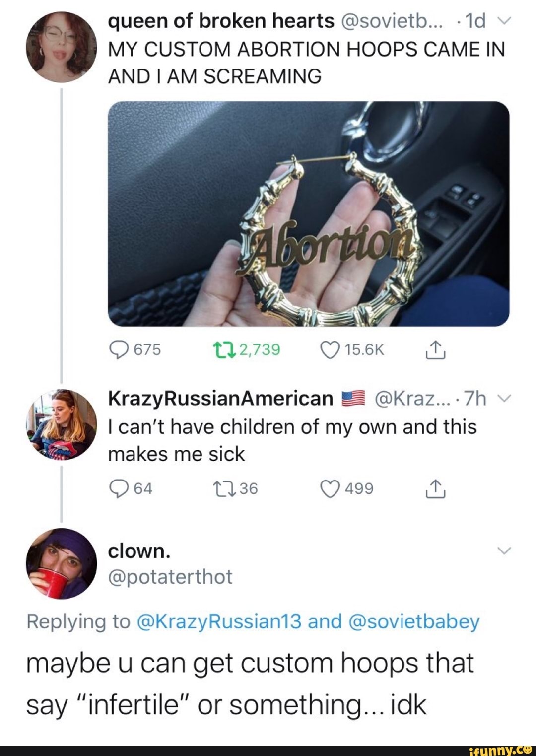Open clown.'s profile avatar
536x756 pixels.
(62, 564)
